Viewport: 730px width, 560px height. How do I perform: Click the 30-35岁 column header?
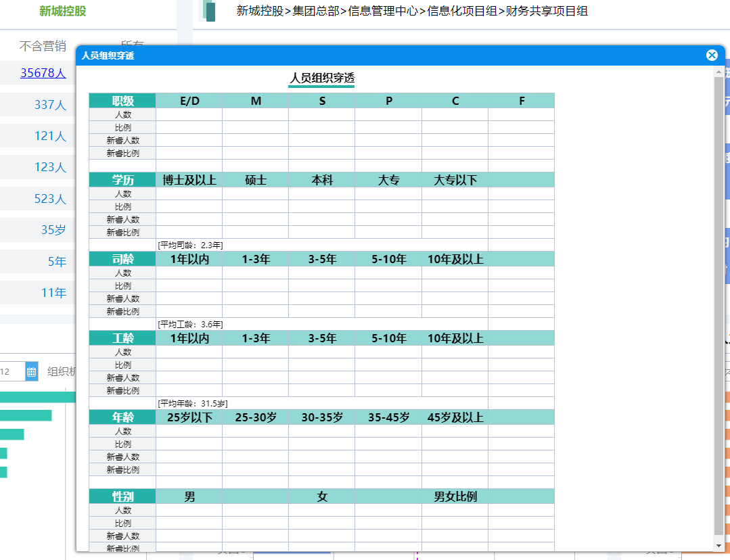point(322,417)
